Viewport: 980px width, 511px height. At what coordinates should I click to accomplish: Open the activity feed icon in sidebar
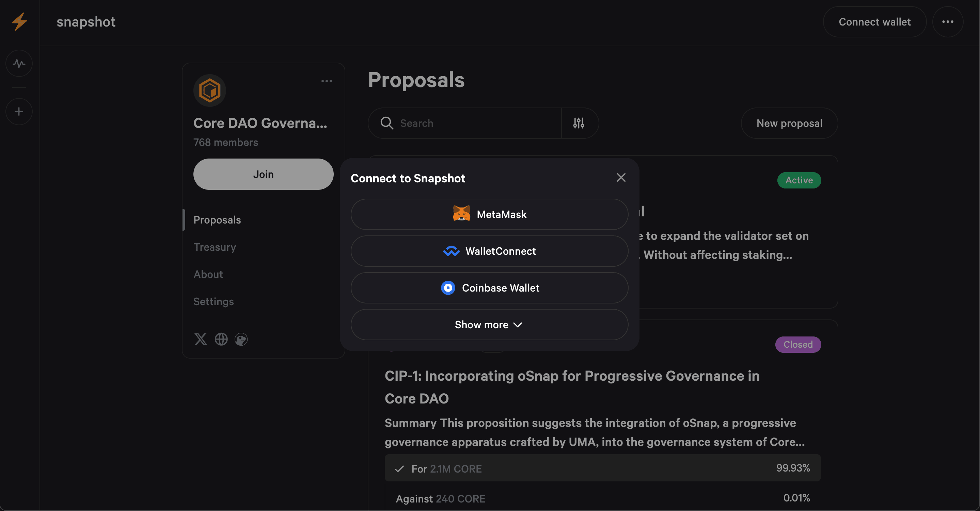(19, 63)
